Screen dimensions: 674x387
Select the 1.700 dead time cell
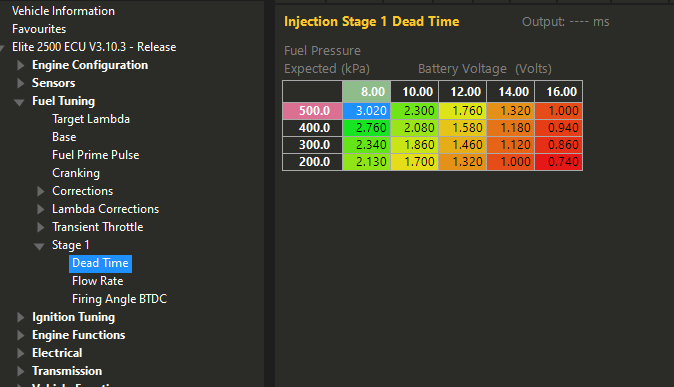[x=415, y=162]
